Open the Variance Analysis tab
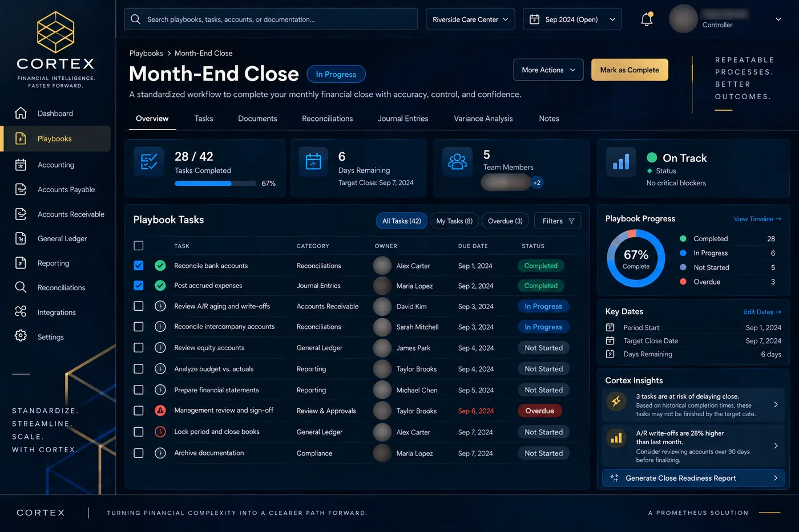Viewport: 799px width, 532px height. [x=483, y=119]
